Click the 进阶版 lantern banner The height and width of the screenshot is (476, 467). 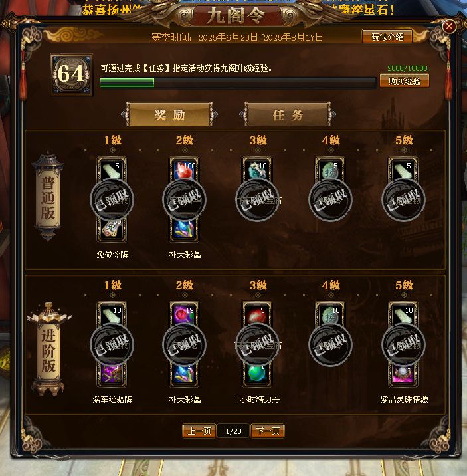click(x=48, y=349)
